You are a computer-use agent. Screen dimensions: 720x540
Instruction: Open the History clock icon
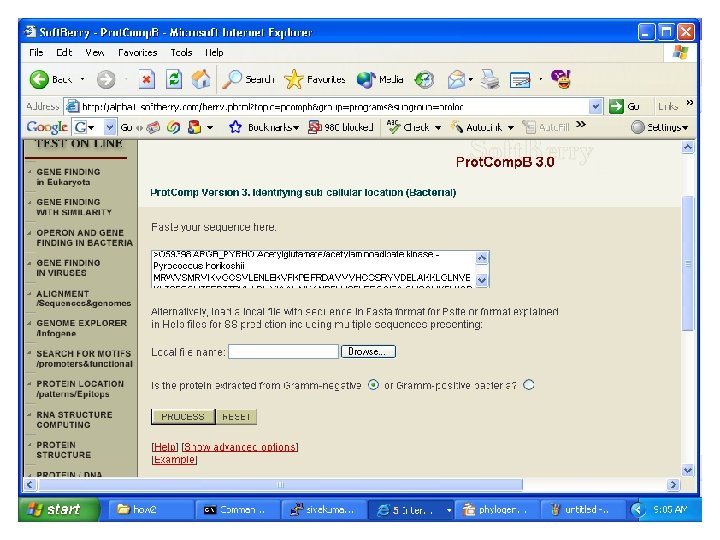tap(424, 80)
